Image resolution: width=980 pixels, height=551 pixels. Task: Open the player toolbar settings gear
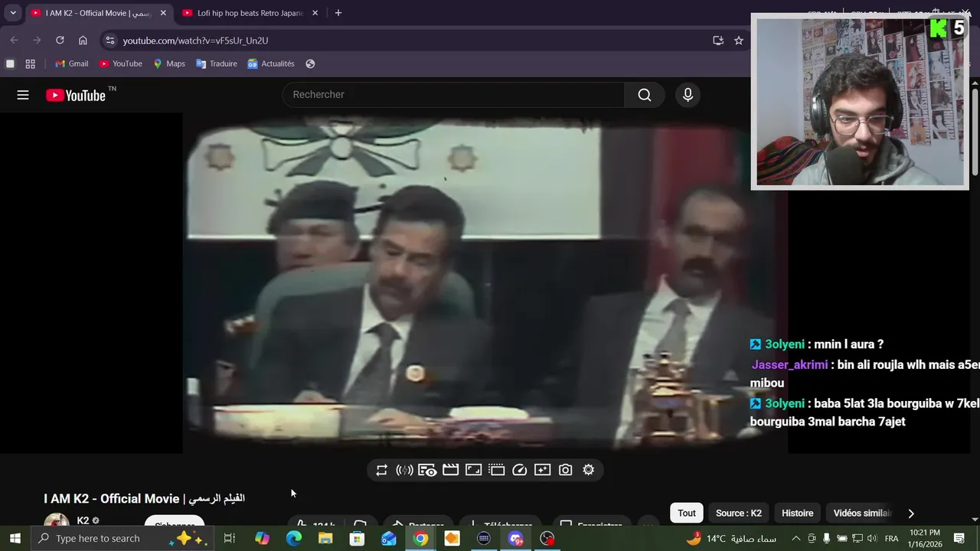tap(588, 470)
